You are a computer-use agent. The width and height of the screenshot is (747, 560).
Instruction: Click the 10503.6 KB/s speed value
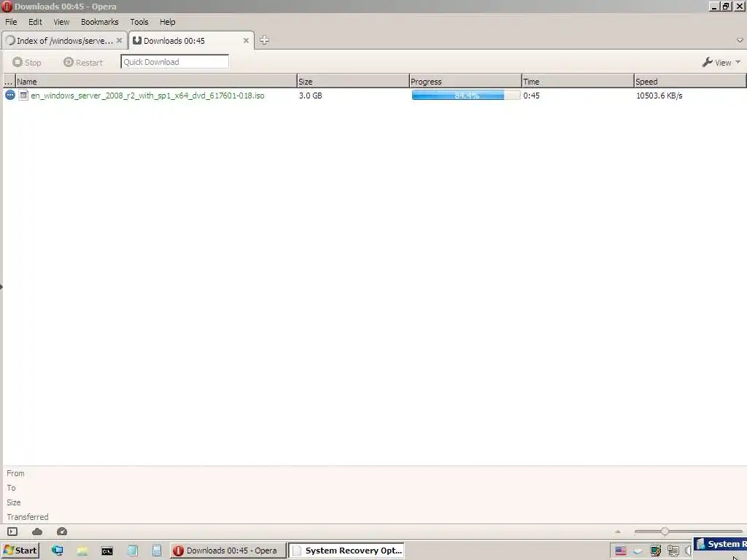click(x=659, y=96)
